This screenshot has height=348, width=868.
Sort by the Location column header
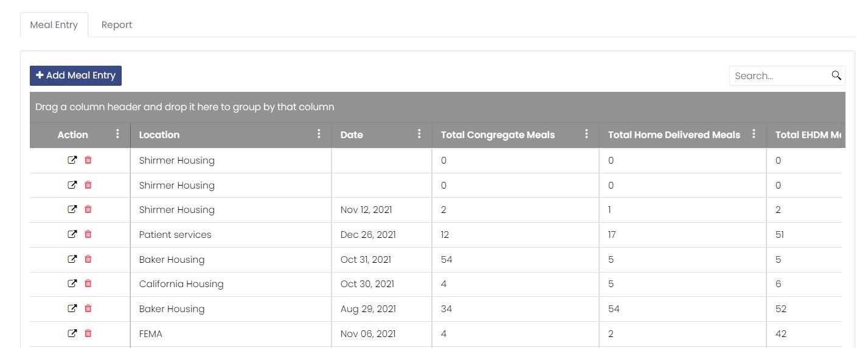159,135
